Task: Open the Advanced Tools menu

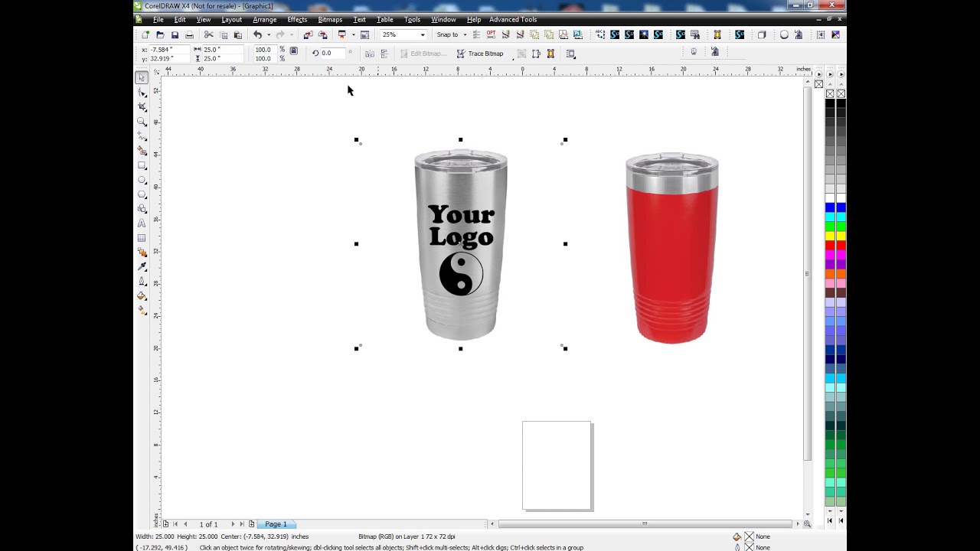Action: (513, 19)
